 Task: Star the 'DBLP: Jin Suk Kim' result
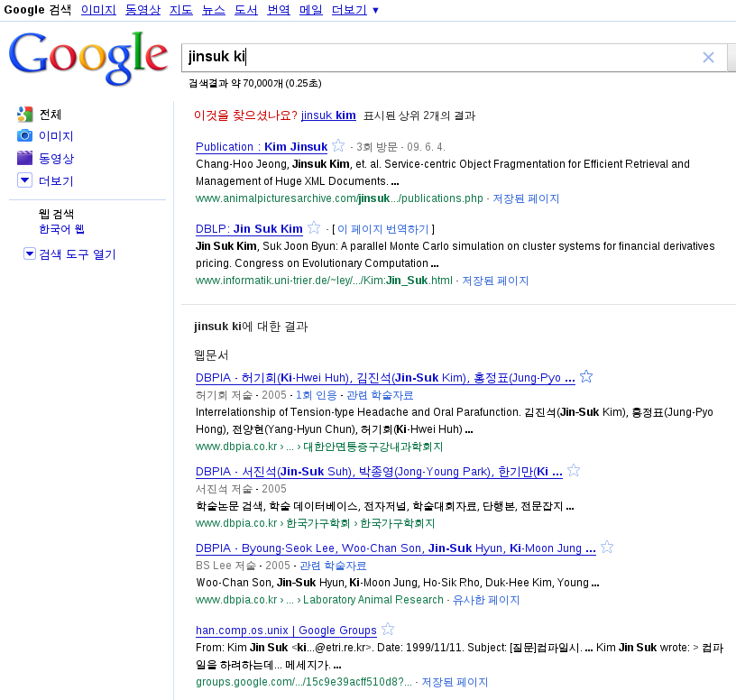314,227
